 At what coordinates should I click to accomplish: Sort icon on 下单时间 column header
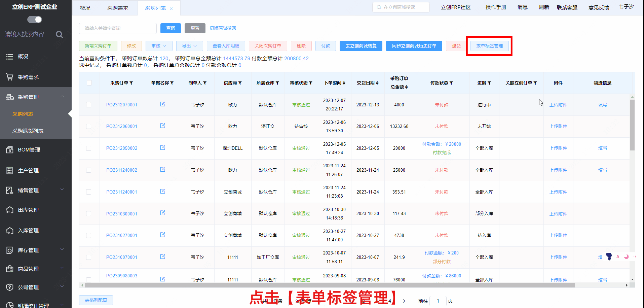(x=344, y=83)
